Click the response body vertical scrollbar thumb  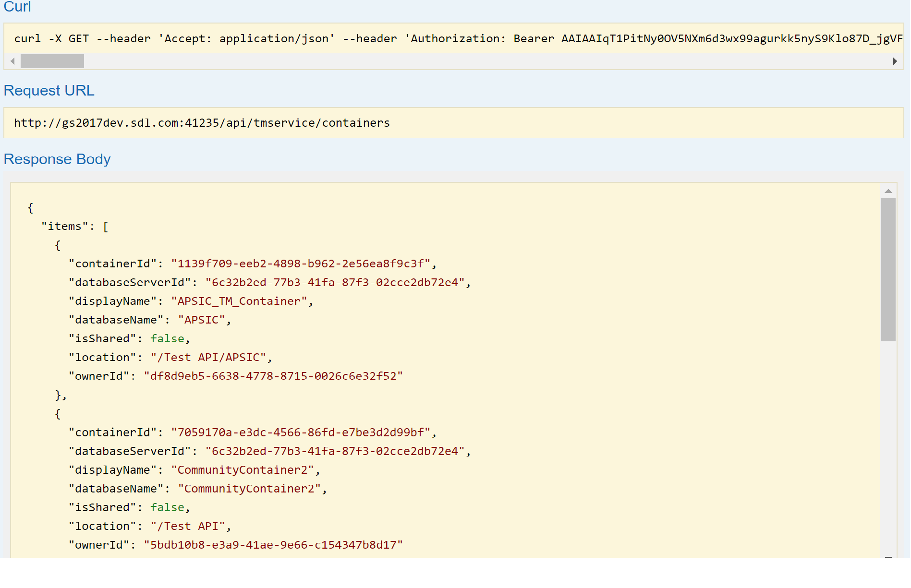(x=888, y=269)
